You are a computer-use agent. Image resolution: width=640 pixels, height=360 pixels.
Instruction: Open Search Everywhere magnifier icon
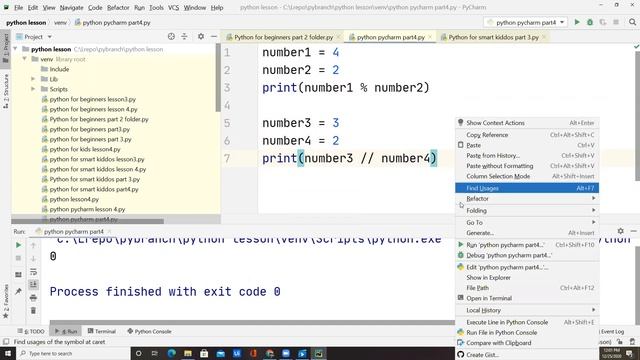[x=632, y=22]
